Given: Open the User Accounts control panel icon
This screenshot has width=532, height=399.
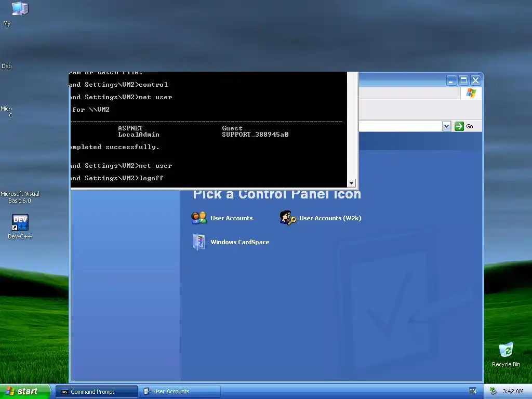Looking at the screenshot, I should click(199, 218).
